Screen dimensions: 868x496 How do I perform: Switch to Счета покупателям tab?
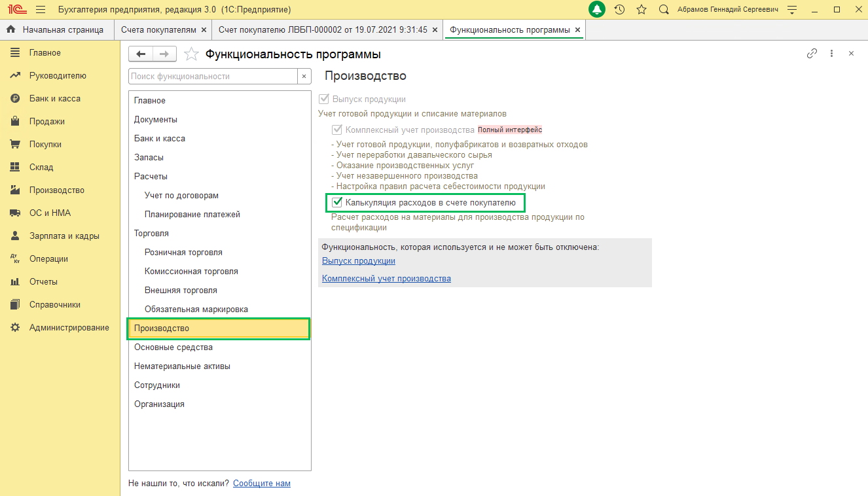pos(158,30)
